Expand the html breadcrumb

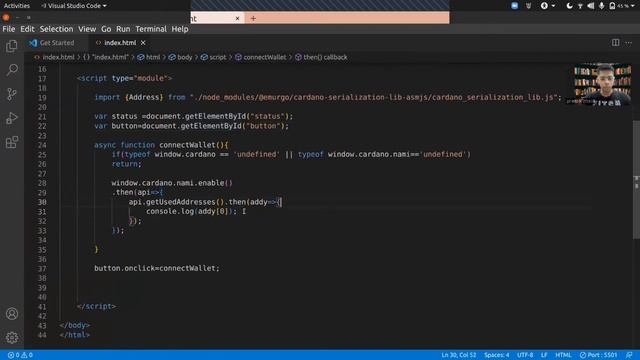click(x=149, y=57)
